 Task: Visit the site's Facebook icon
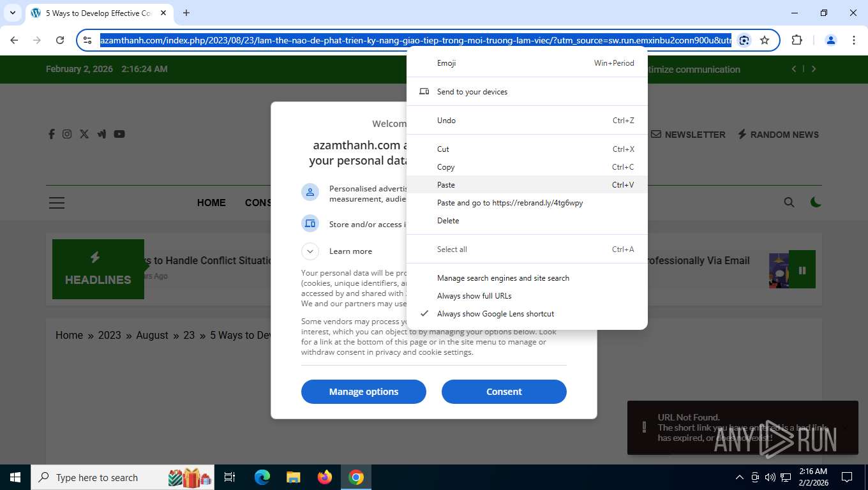[x=52, y=134]
